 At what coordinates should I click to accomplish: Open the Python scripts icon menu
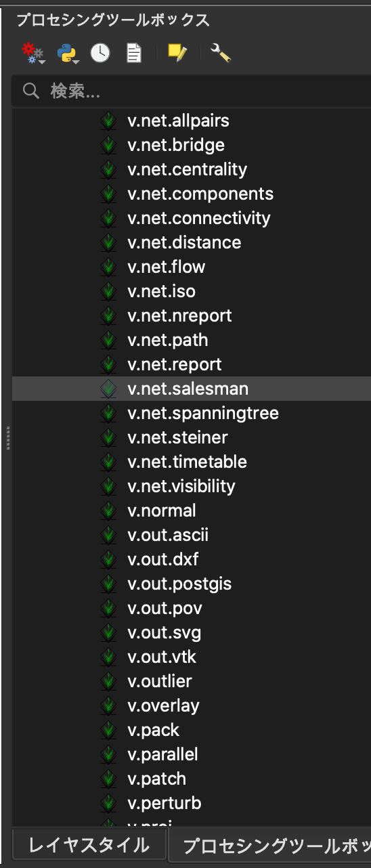(x=68, y=53)
